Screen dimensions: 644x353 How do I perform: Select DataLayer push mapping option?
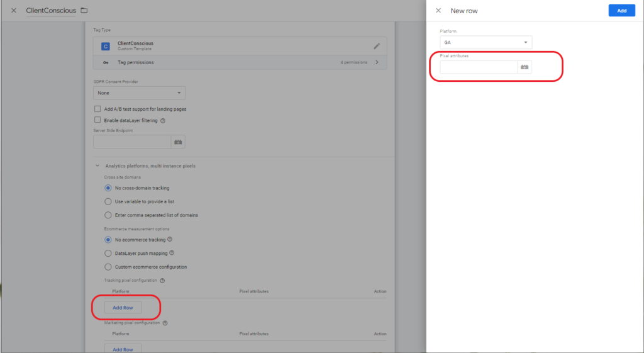(x=108, y=253)
